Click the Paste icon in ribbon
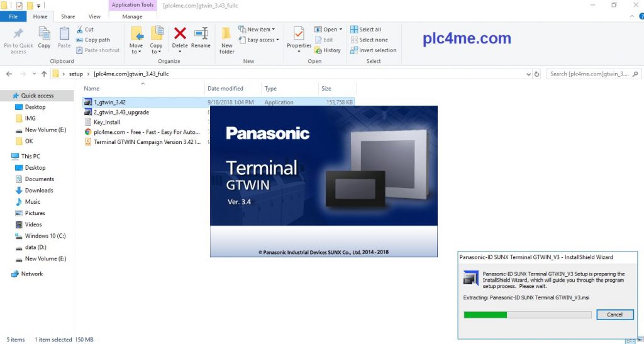Image resolution: width=644 pixels, height=344 pixels. pos(64,34)
